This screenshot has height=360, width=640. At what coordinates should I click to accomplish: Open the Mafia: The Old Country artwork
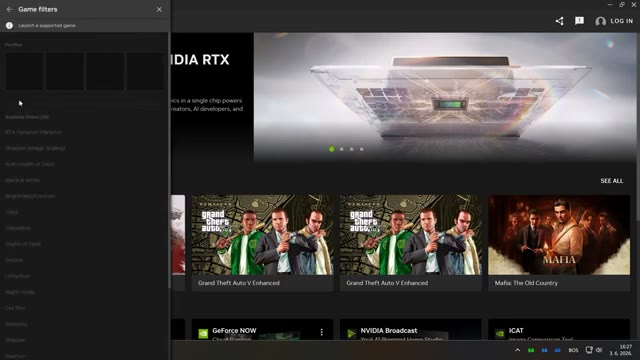point(559,235)
